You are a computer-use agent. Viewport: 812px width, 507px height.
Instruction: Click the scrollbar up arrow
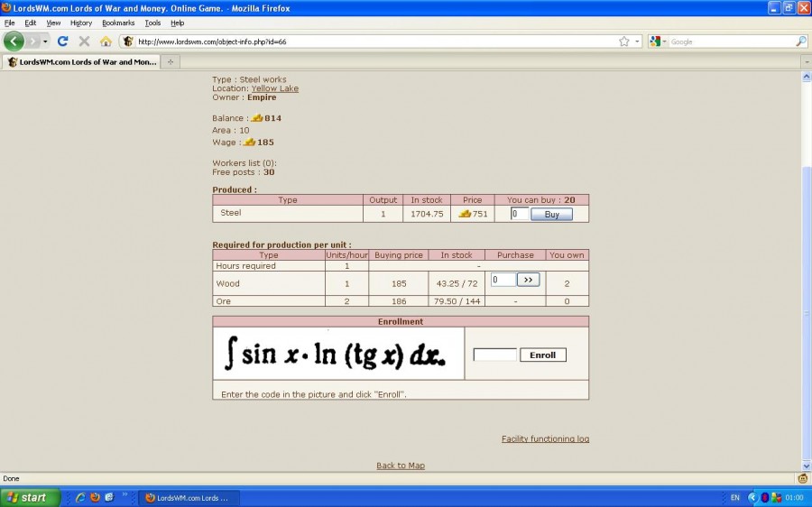tap(807, 77)
